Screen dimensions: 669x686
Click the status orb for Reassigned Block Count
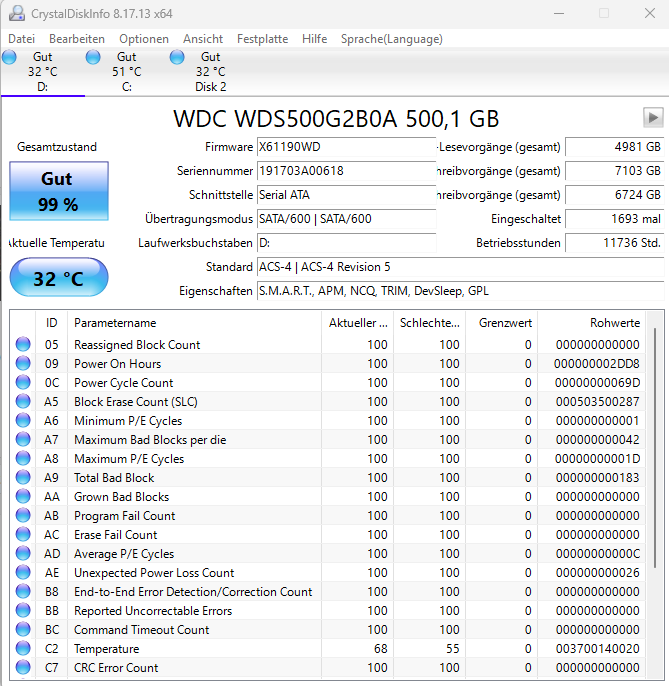pos(23,344)
